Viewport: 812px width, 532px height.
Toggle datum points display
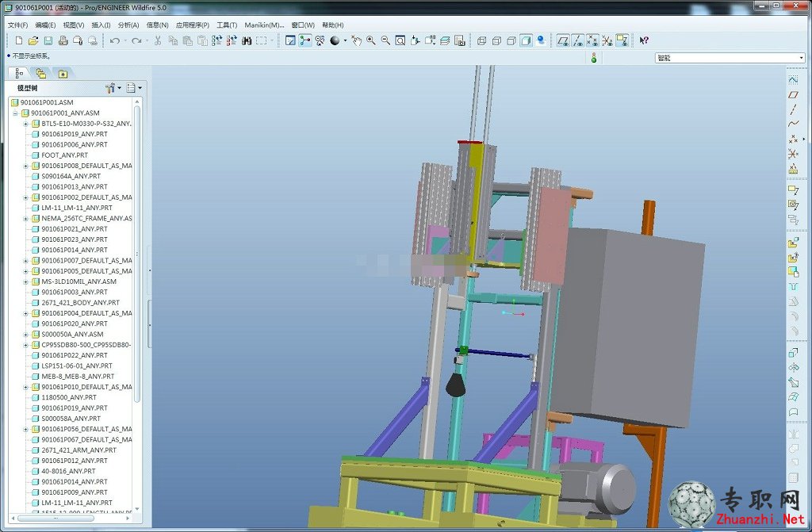click(x=592, y=40)
